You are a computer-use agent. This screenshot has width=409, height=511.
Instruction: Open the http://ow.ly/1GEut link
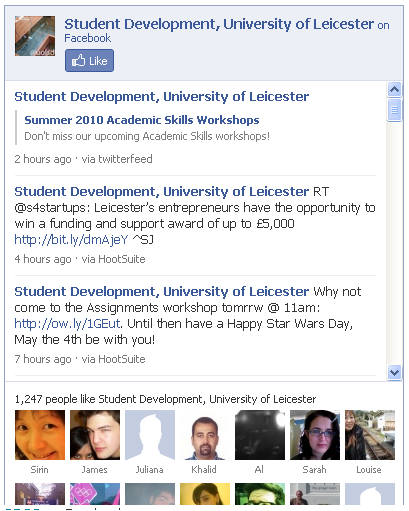coord(67,324)
